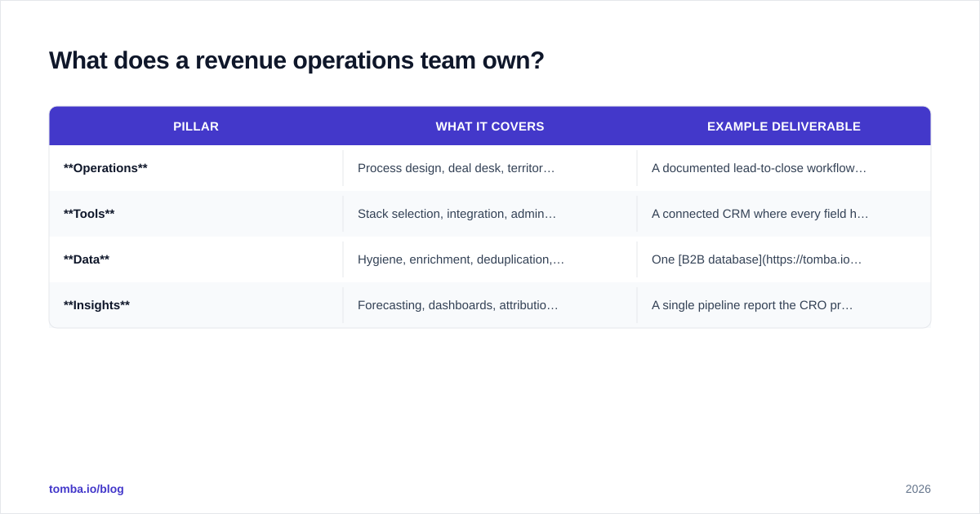Select 'Process design, deal desk, territor…' cell

tap(490, 168)
